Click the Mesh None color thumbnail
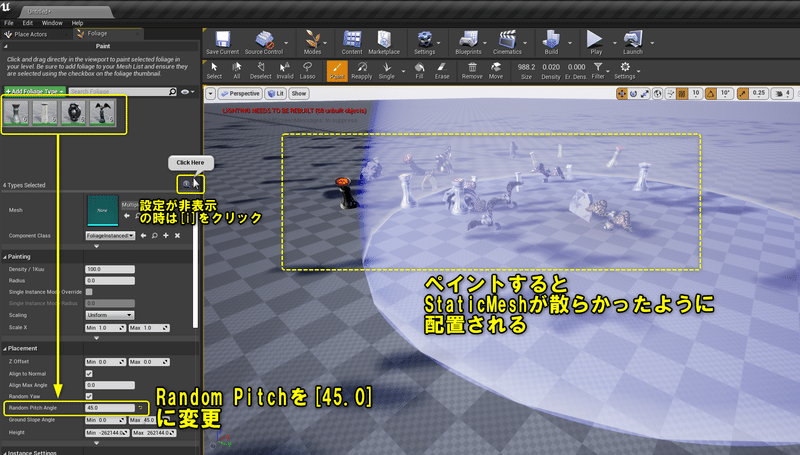The height and width of the screenshot is (455, 800). point(103,210)
